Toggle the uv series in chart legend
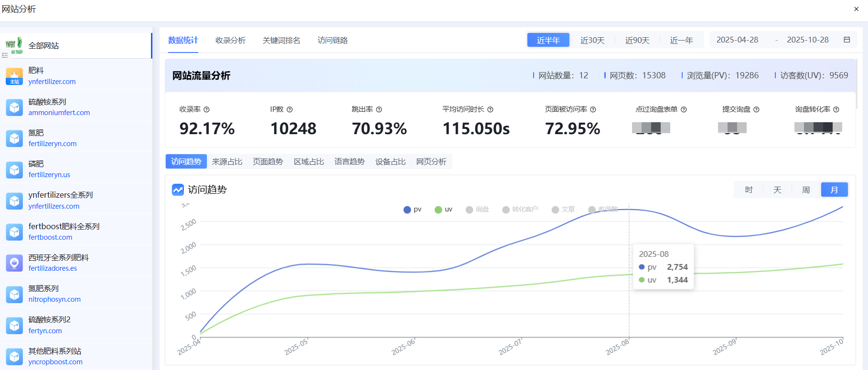The height and width of the screenshot is (370, 868). (443, 210)
